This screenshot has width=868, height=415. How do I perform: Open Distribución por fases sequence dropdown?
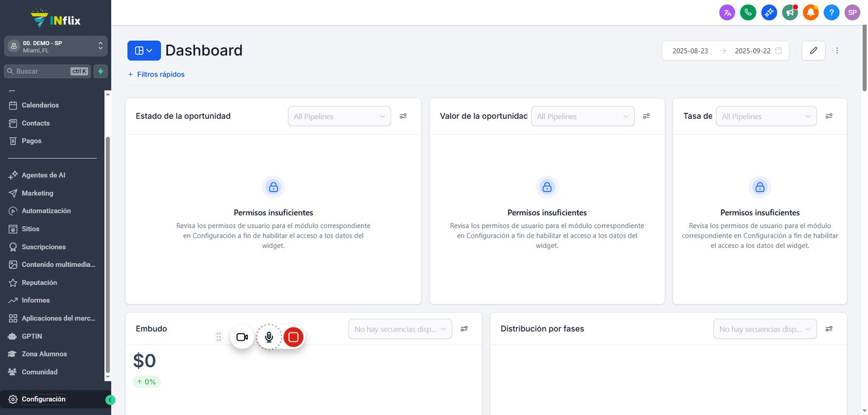[x=765, y=329]
